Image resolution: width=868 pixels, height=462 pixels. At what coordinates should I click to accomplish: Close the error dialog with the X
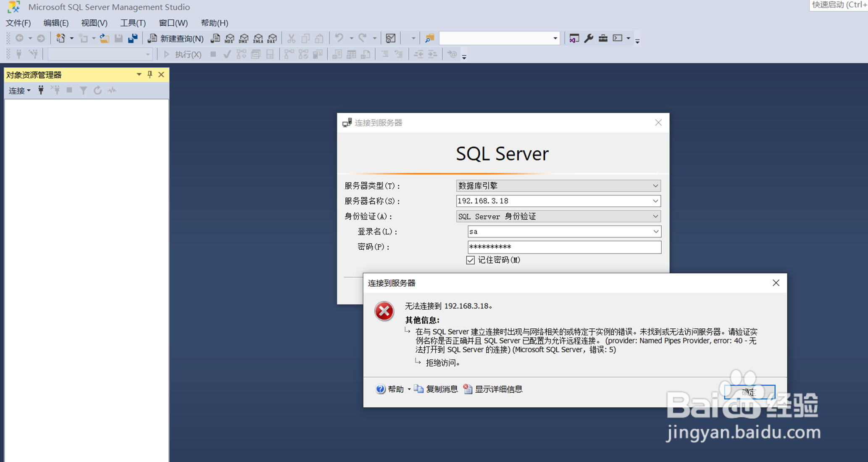coord(776,283)
